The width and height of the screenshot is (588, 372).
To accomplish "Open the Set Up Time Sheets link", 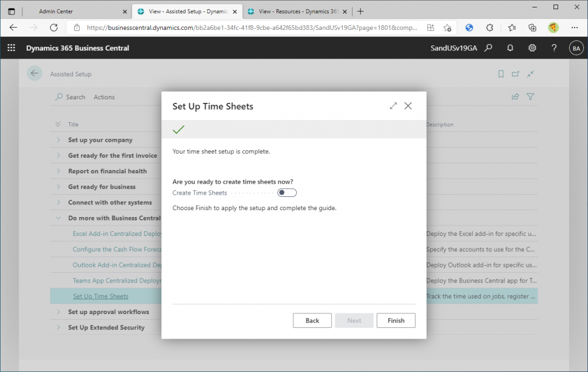I will click(100, 296).
